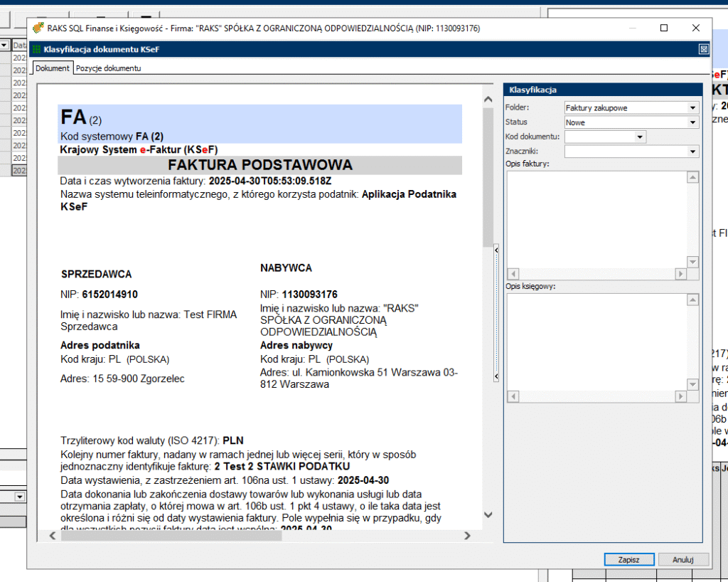Expand the Status dropdown set to Nowe
Screen dimensions: 728x582
[x=692, y=122]
